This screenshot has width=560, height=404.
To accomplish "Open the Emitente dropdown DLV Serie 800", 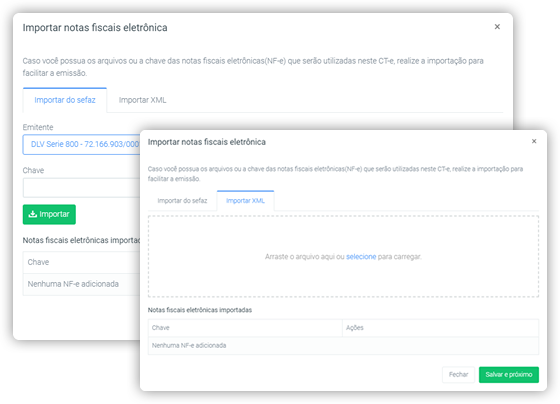I will point(82,144).
